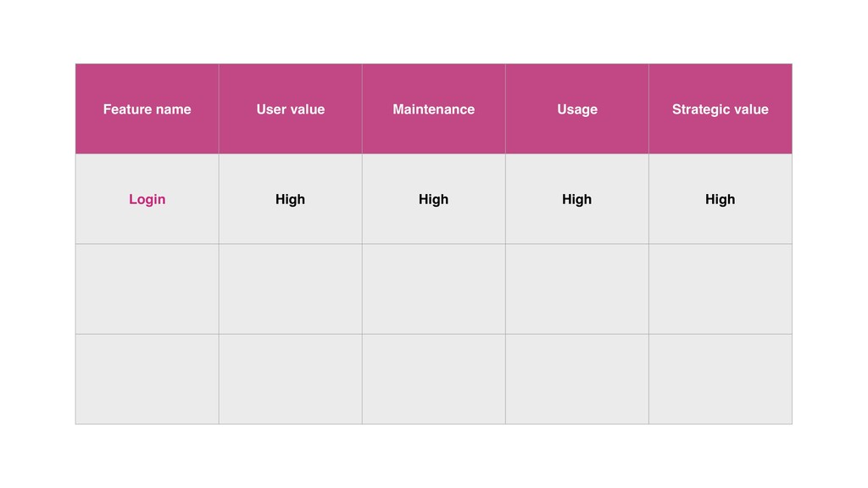Image resolution: width=868 pixels, height=488 pixels.
Task: Select empty User value cell below High
Action: [290, 289]
